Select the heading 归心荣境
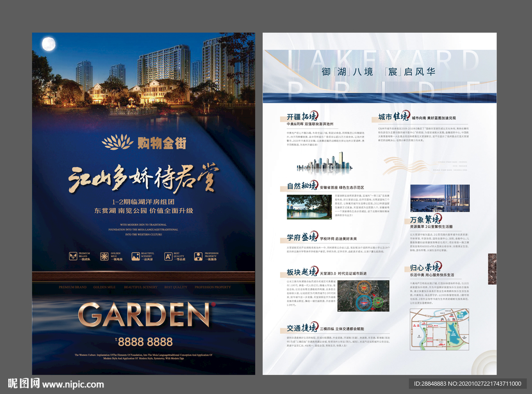Image resolution: width=532 pixels, height=394 pixels. point(425,267)
